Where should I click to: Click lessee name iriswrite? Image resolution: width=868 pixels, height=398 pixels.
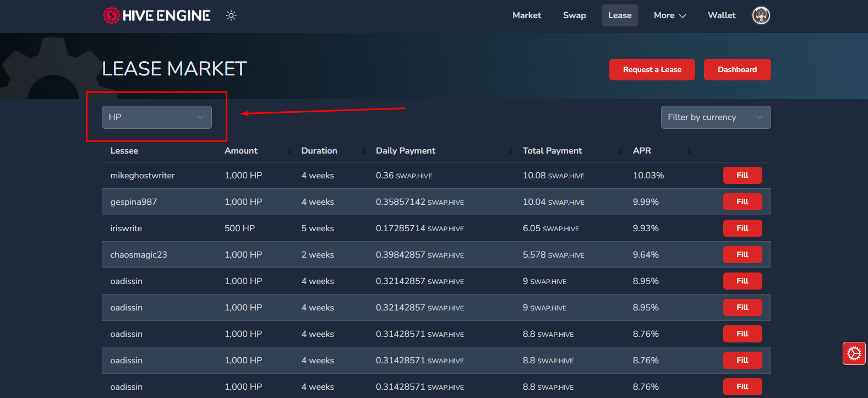pos(126,228)
